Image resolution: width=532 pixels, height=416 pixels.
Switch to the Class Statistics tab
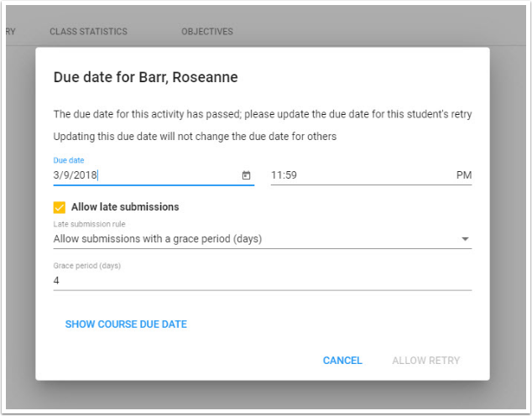point(88,32)
